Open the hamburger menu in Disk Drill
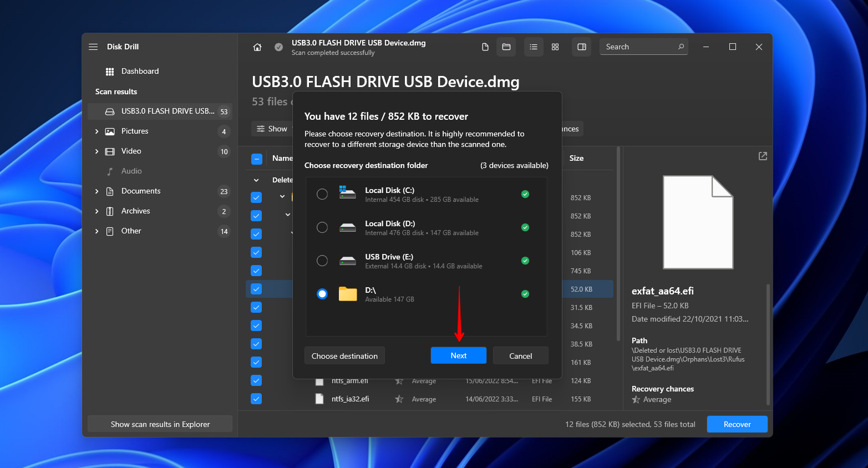The width and height of the screenshot is (868, 468). coord(93,47)
